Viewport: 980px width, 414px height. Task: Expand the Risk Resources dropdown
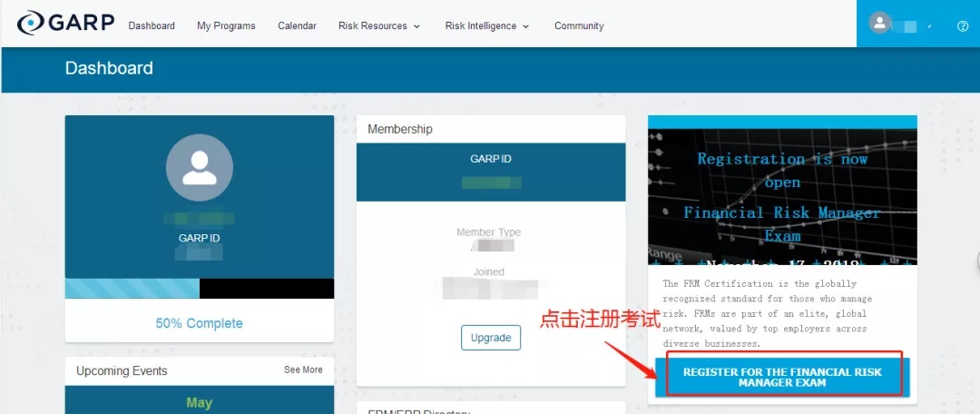click(378, 25)
